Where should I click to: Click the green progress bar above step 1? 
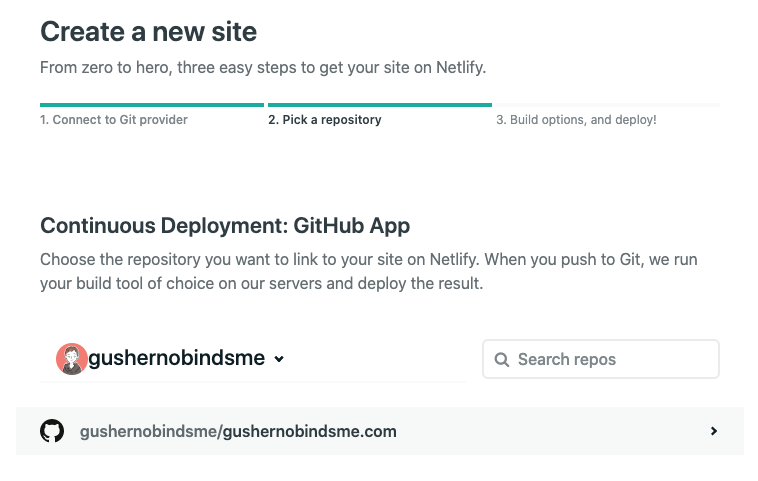[x=151, y=104]
